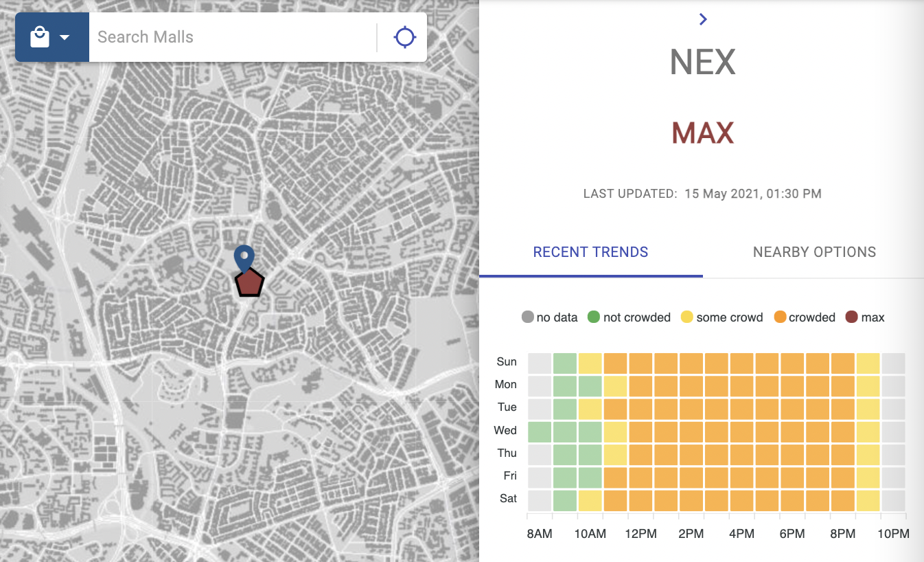Click the 'some crowd' legend label
The width and height of the screenshot is (924, 562).
pos(730,317)
